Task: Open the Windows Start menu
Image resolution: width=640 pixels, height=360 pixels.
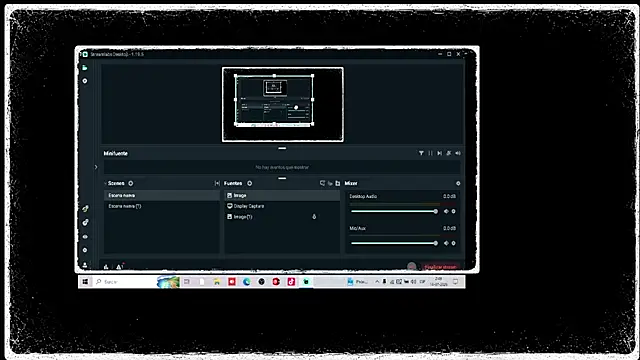Action: pos(85,282)
